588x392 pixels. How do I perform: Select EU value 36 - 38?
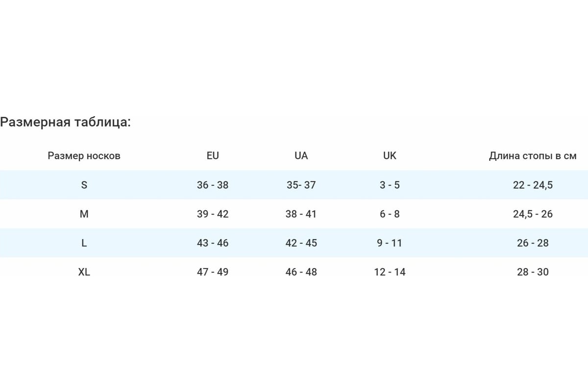[213, 185]
